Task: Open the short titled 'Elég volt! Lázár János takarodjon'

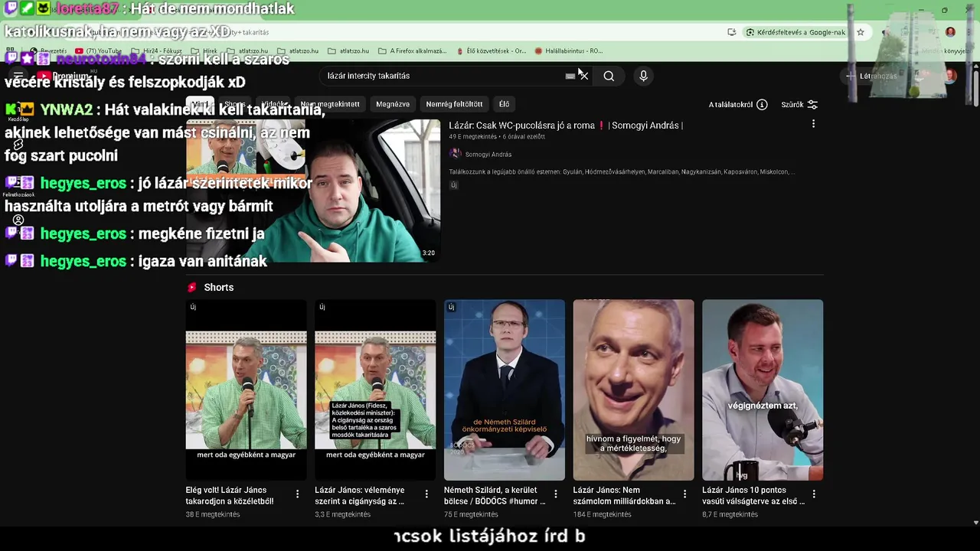Action: click(230, 495)
